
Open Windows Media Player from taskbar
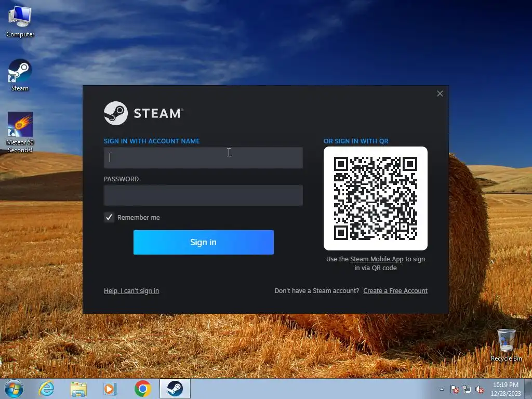click(x=110, y=389)
